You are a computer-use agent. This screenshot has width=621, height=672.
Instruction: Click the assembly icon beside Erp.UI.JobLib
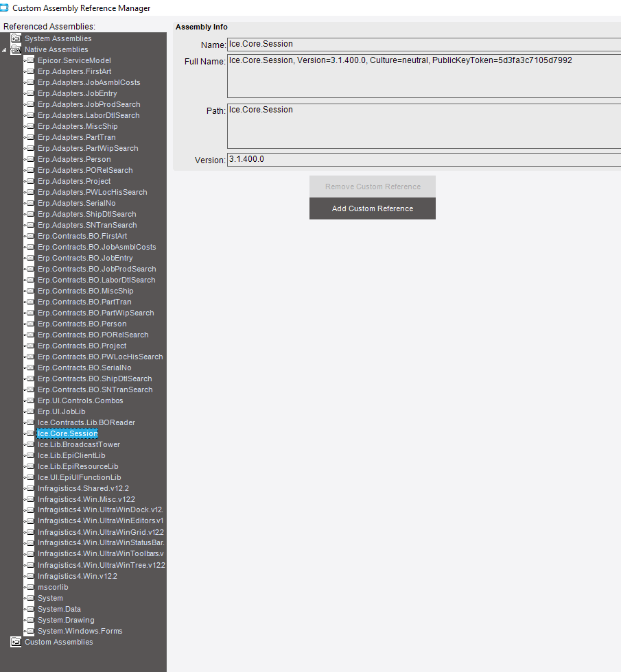coord(30,411)
